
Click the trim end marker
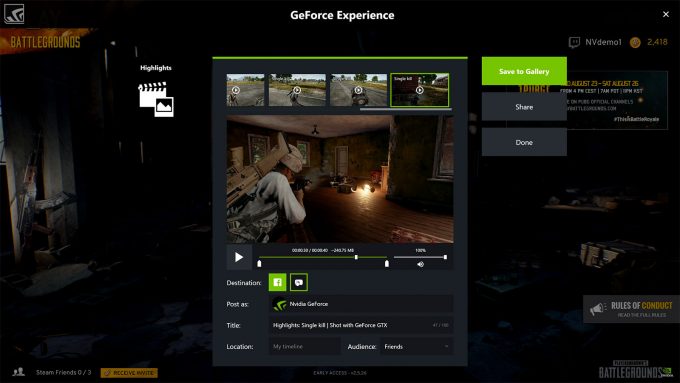tap(387, 264)
